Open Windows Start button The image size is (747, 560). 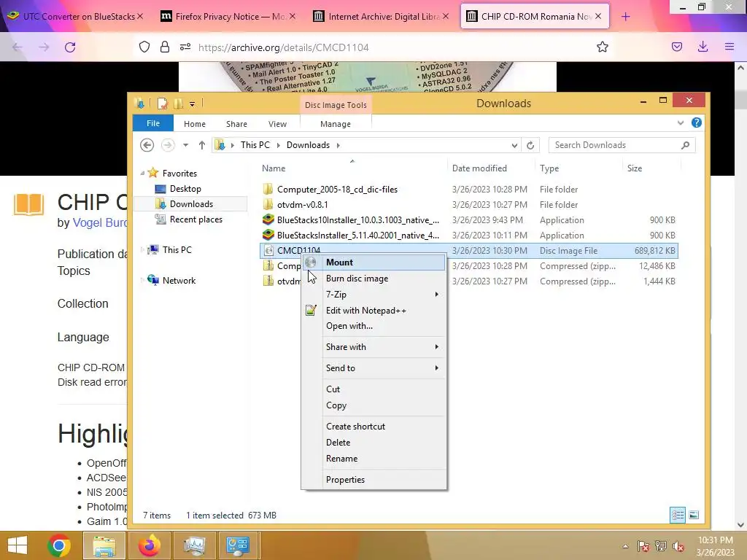[18, 545]
